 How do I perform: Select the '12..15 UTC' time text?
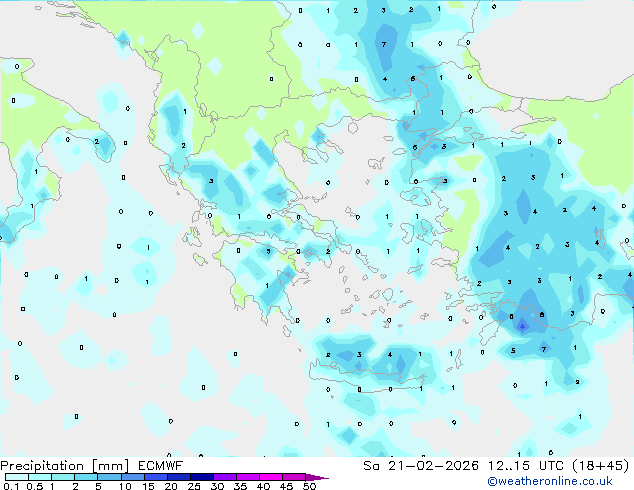(x=525, y=466)
